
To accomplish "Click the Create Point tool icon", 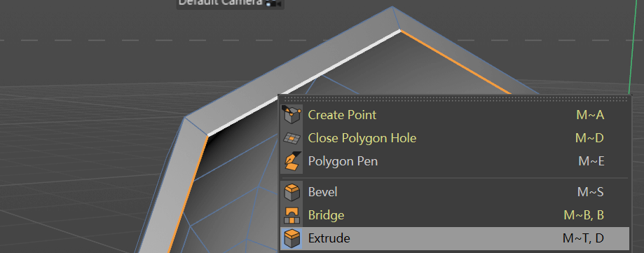I will [x=292, y=115].
